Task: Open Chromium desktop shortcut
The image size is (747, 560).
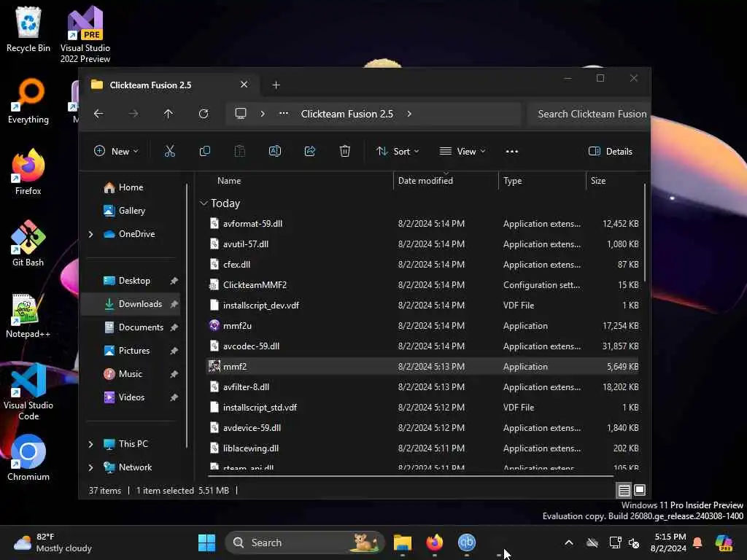Action: tap(28, 458)
